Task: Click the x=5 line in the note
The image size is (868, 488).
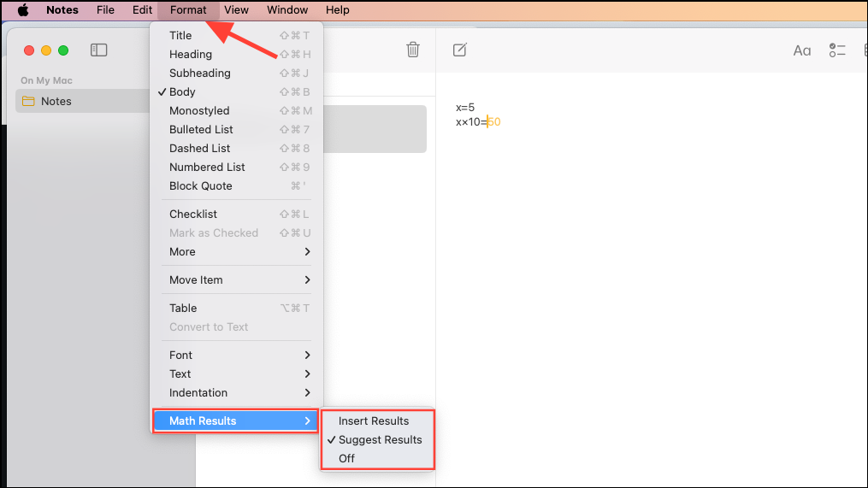Action: tap(465, 108)
